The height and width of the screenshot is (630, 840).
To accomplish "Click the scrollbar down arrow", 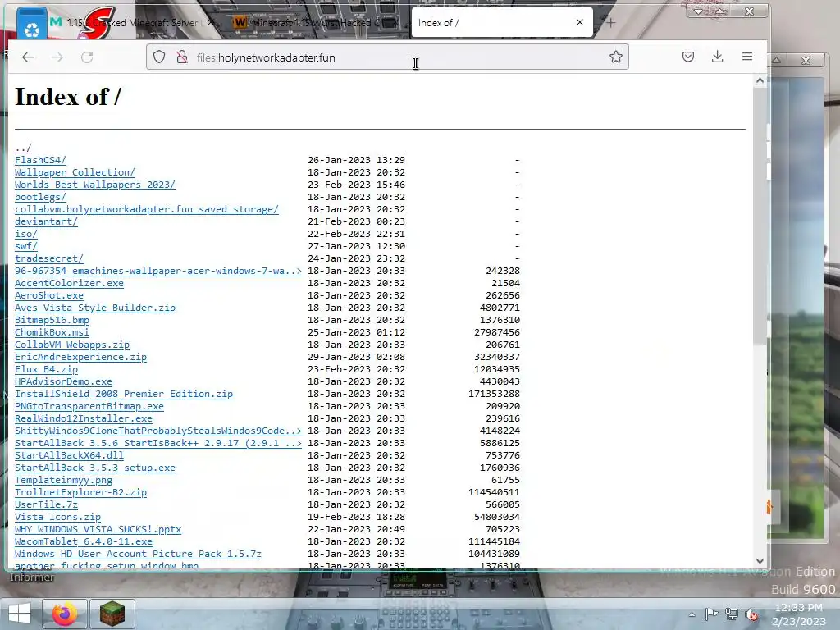I will pyautogui.click(x=760, y=561).
